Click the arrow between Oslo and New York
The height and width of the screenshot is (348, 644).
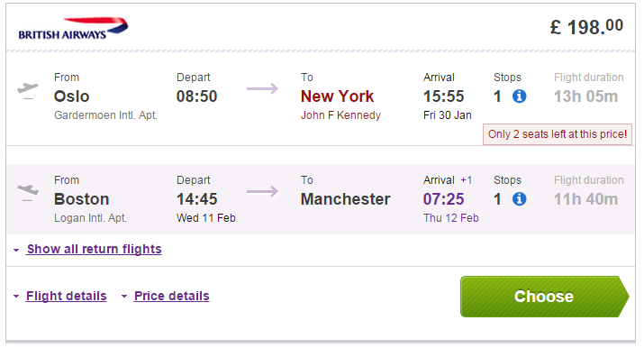click(262, 88)
